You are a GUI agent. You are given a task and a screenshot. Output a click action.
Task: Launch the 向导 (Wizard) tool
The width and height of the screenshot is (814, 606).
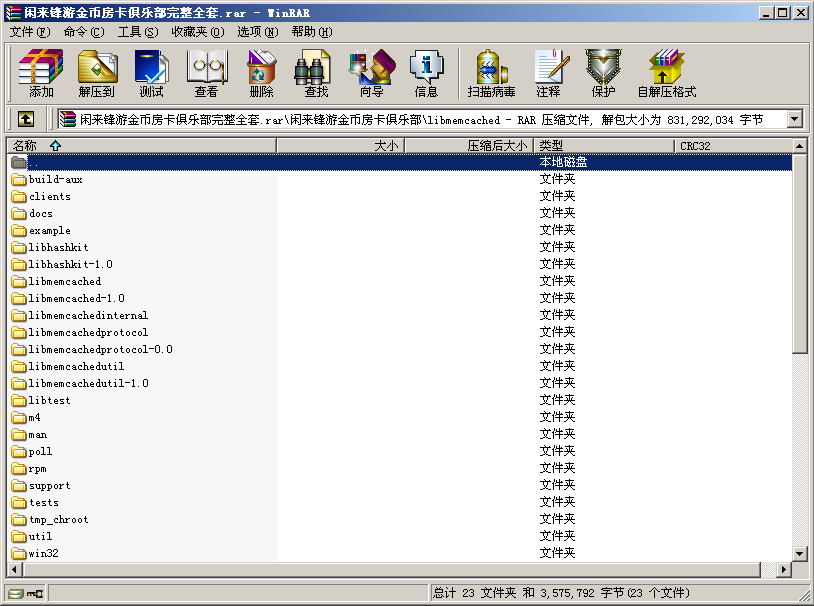pyautogui.click(x=371, y=73)
